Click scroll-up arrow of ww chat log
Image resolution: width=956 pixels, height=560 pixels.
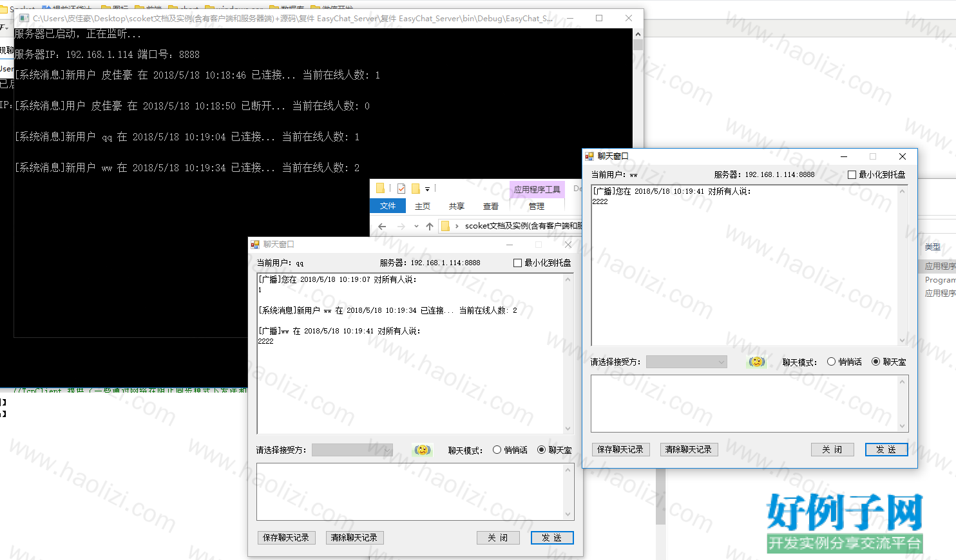pyautogui.click(x=903, y=191)
